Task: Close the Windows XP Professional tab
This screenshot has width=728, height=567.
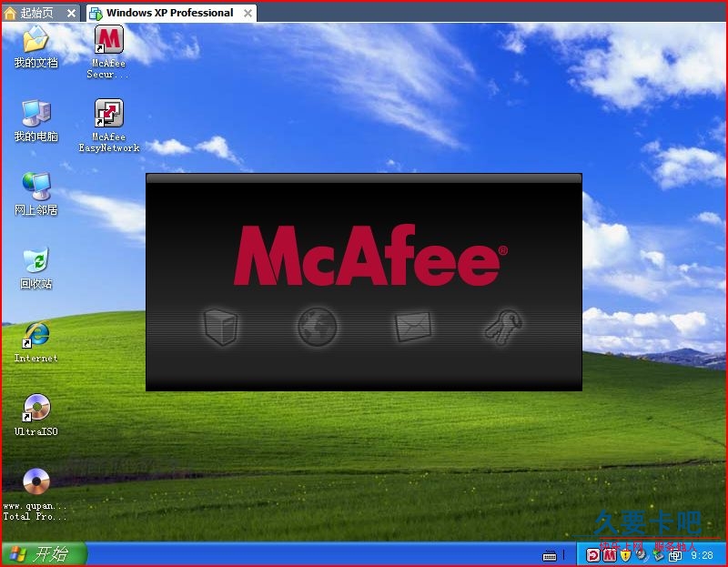Action: pyautogui.click(x=248, y=14)
